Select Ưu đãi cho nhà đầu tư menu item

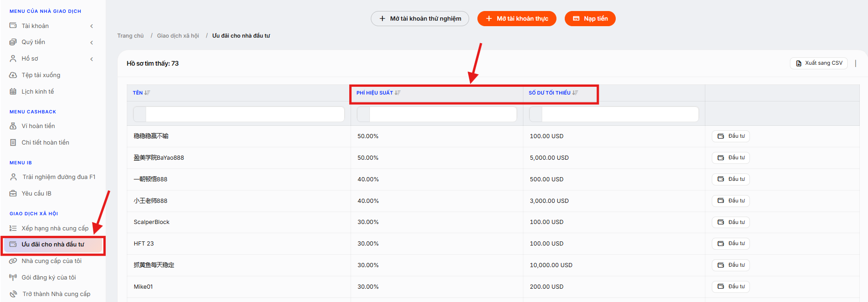pos(53,245)
